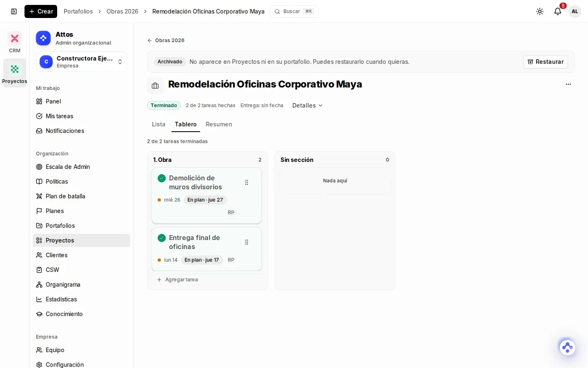Open the Constructora Eje... company switcher

coord(81,62)
